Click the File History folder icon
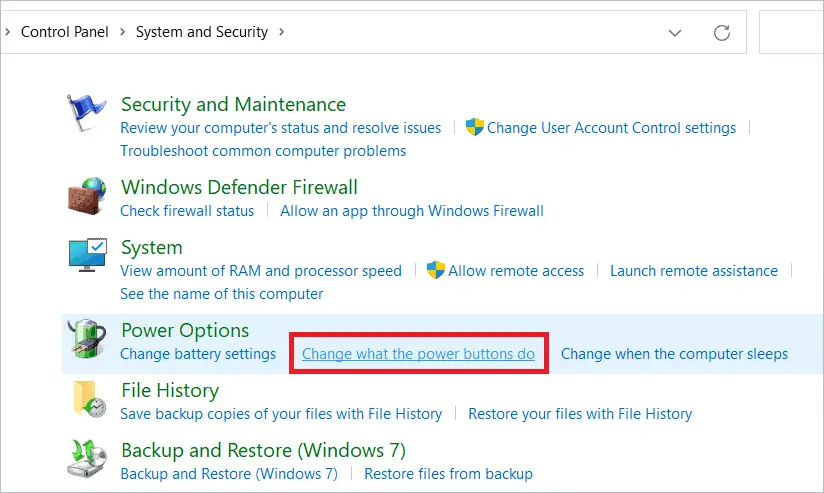 click(x=89, y=399)
